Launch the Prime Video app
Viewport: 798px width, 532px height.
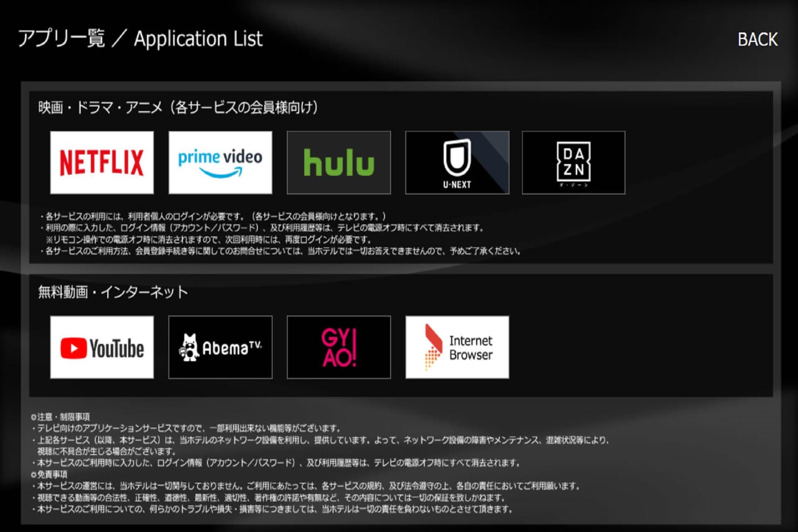pyautogui.click(x=220, y=163)
